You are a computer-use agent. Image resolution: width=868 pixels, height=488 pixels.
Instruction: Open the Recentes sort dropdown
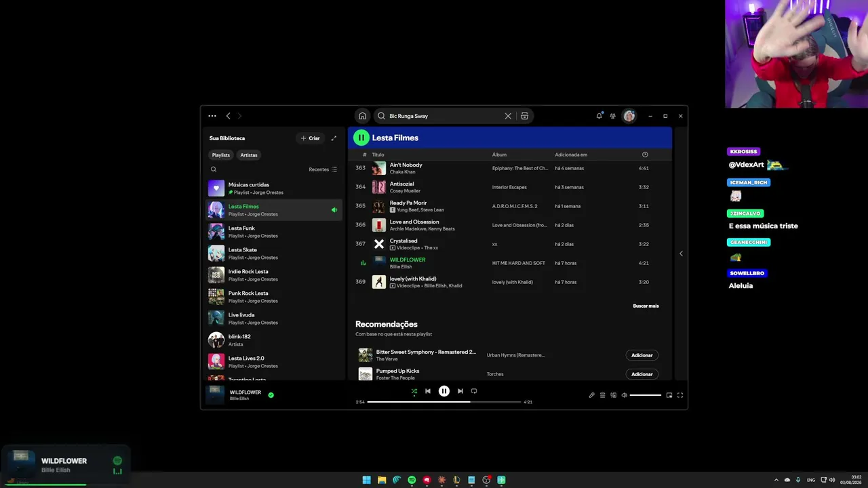click(323, 169)
